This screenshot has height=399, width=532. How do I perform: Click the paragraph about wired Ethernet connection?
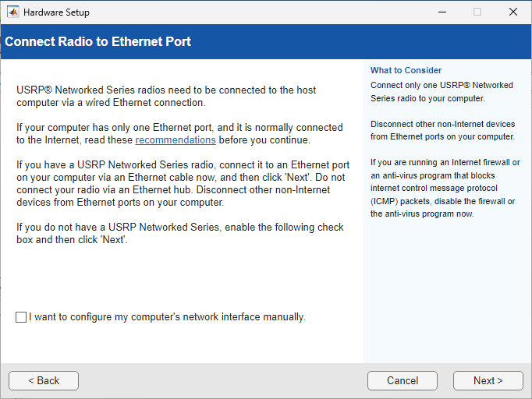[x=166, y=97]
